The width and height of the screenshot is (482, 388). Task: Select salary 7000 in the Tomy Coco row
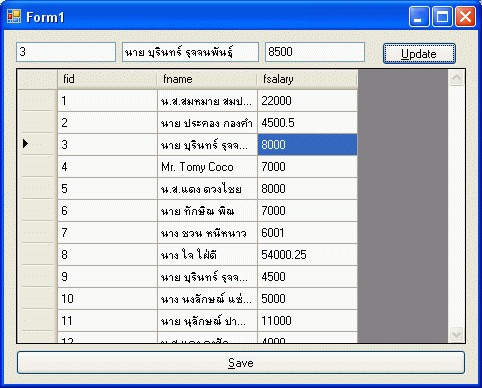(307, 167)
